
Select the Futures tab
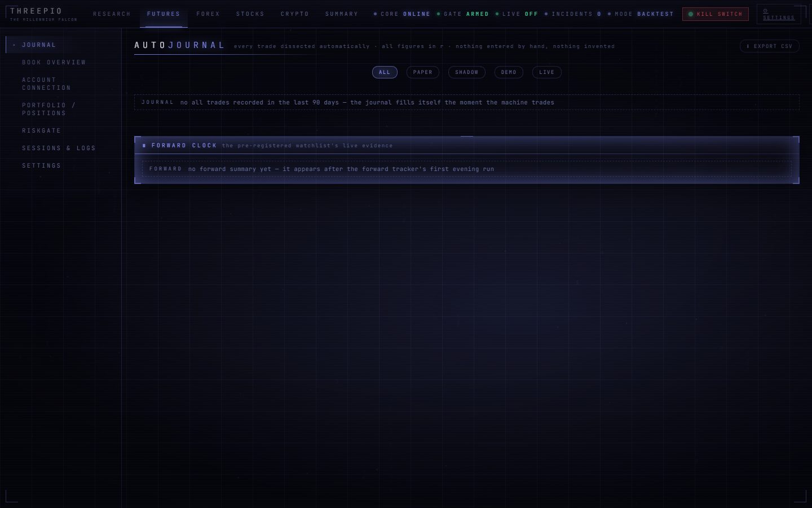coord(164,14)
